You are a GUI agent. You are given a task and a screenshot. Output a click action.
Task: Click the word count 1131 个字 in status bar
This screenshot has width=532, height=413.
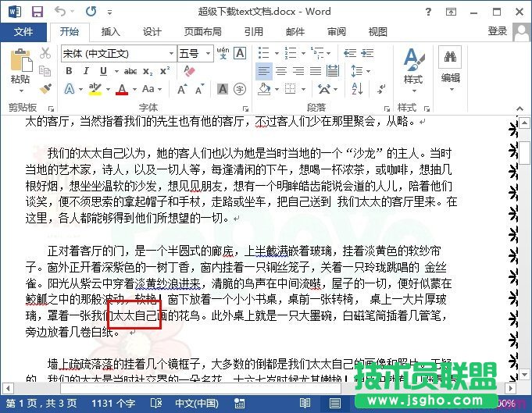coord(112,404)
